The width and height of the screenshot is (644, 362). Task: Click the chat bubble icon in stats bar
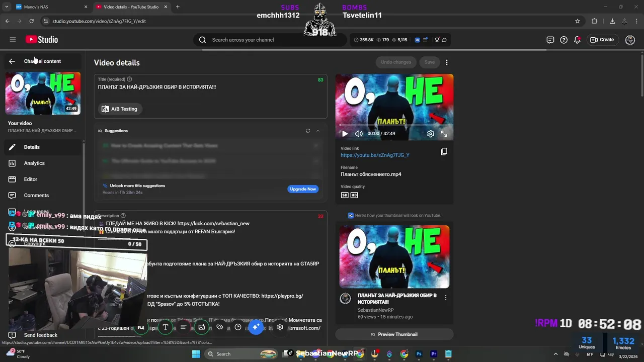(x=444, y=40)
